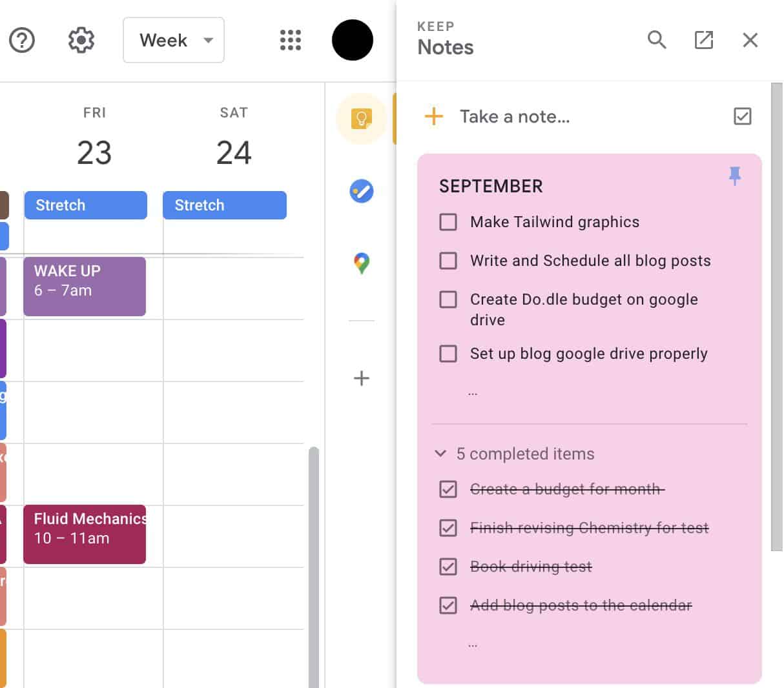Viewport: 784px width, 688px height.
Task: Start a new note with Take a note
Action: (x=515, y=117)
